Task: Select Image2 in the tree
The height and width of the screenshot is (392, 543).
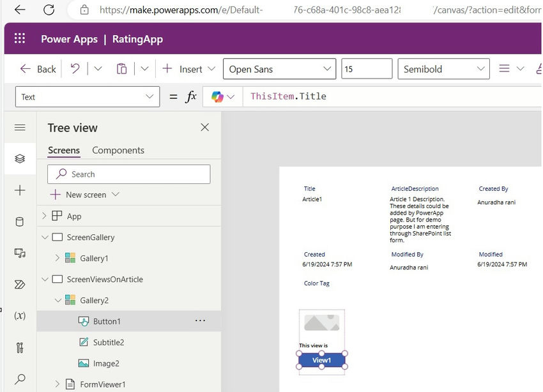Action: (106, 363)
